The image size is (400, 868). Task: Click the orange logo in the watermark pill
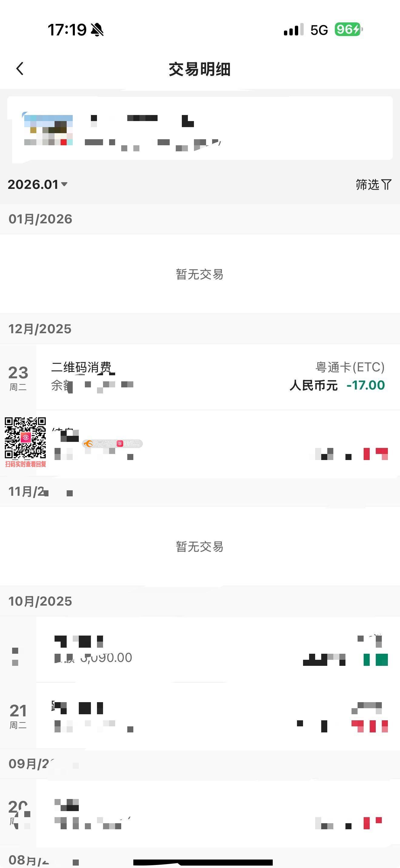pyautogui.click(x=88, y=444)
